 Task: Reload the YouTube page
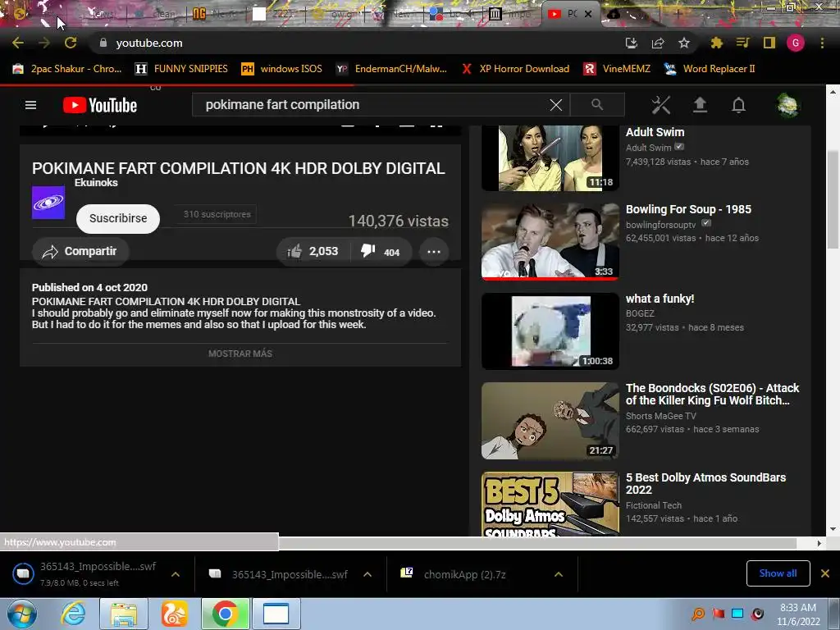[x=71, y=43]
